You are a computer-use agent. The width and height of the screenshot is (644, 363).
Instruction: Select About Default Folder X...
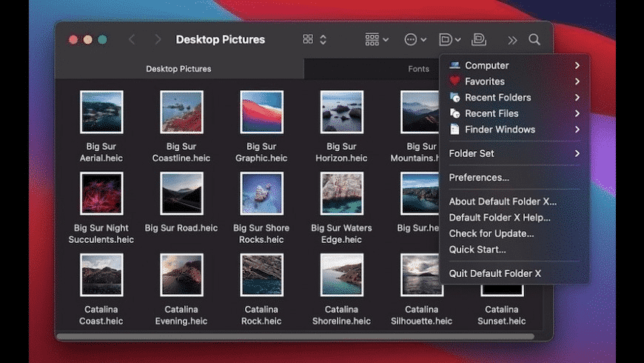[x=514, y=202]
